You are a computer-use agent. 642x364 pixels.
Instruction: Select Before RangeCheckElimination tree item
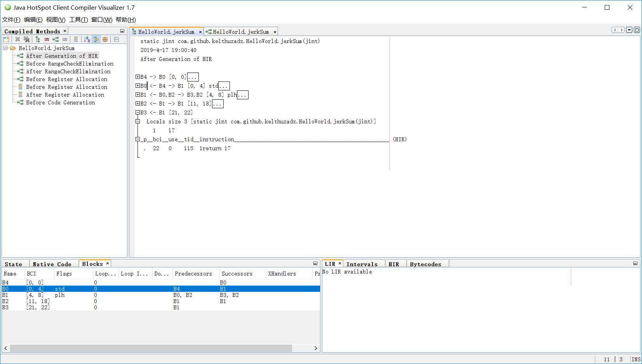(x=70, y=64)
